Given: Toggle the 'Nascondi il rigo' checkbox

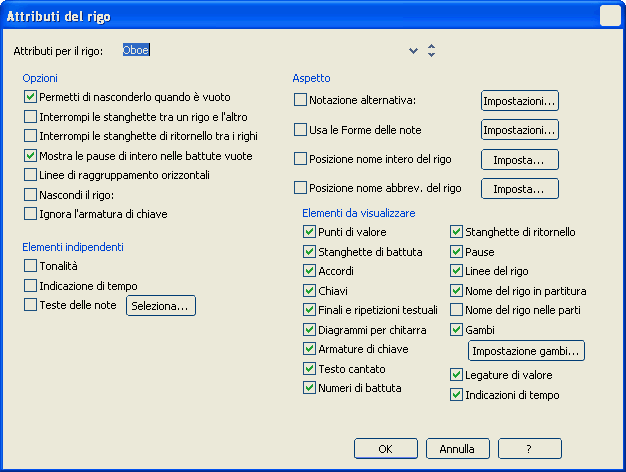Looking at the screenshot, I should coord(30,194).
